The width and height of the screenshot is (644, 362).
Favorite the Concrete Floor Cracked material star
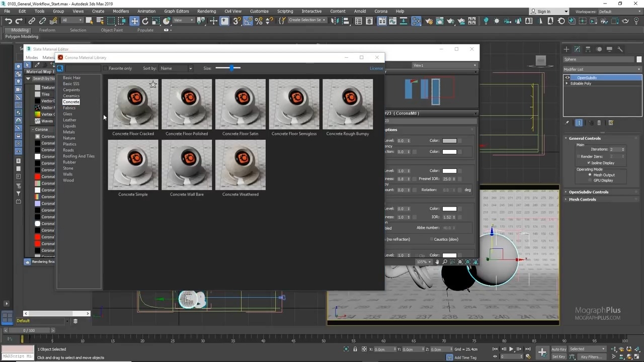(x=153, y=85)
